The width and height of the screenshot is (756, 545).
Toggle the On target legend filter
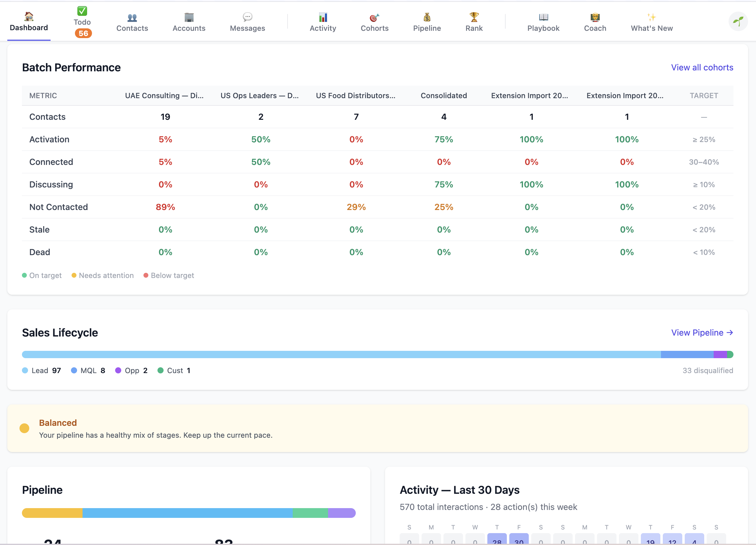point(42,275)
